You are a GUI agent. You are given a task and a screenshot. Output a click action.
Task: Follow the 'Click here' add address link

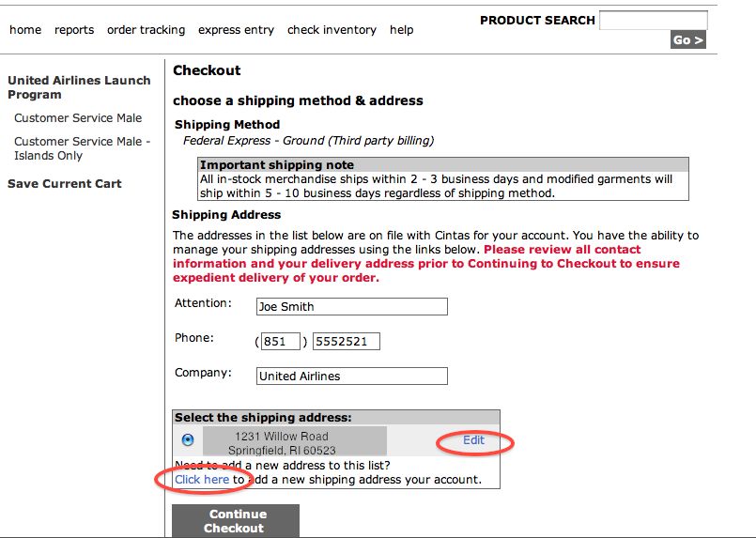coord(202,480)
